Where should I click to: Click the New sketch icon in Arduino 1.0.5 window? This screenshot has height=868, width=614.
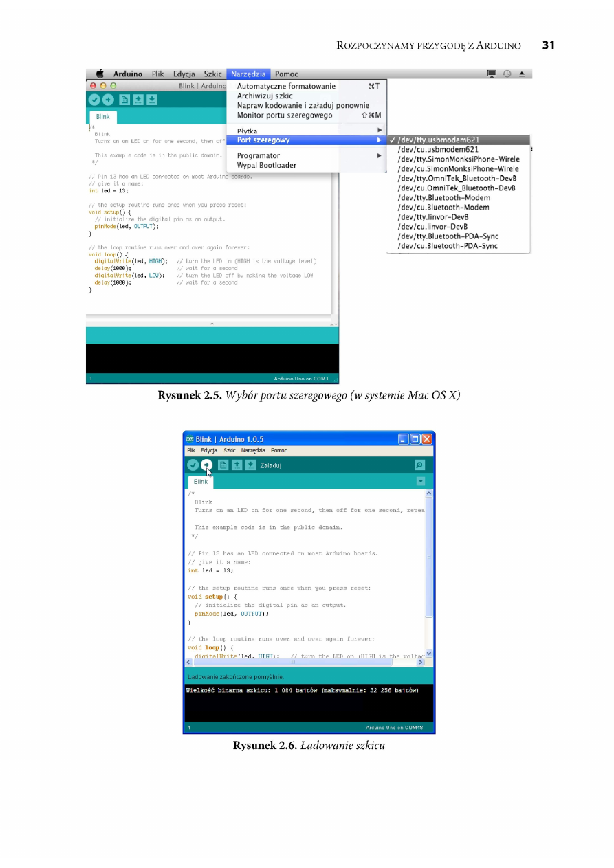click(223, 465)
